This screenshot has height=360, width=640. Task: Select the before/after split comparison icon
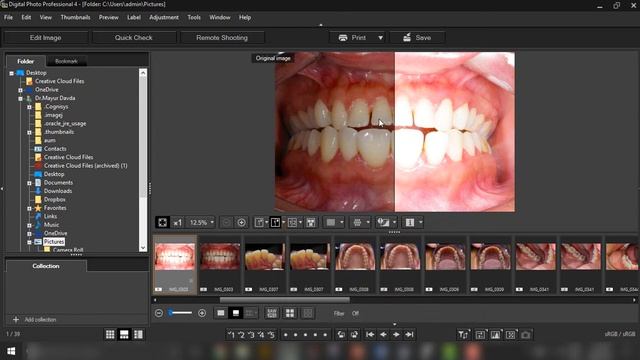tap(275, 222)
